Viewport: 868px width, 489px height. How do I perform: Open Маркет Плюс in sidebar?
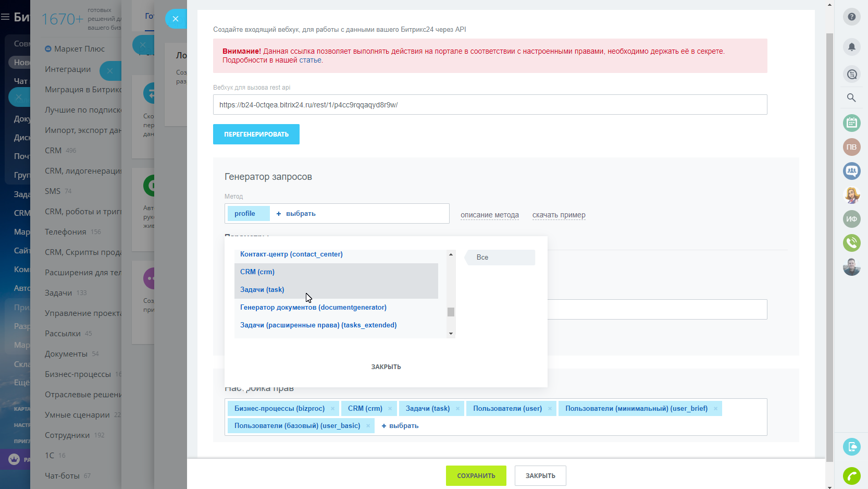[x=75, y=49]
